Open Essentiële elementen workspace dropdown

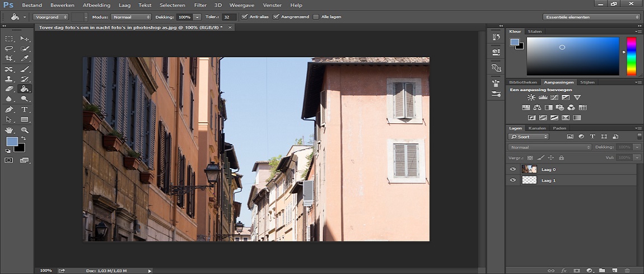click(x=591, y=17)
